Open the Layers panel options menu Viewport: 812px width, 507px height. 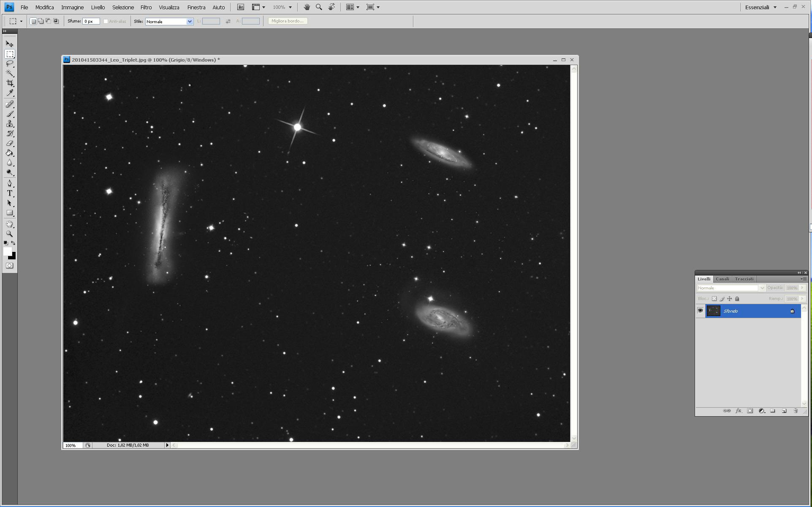pyautogui.click(x=804, y=279)
